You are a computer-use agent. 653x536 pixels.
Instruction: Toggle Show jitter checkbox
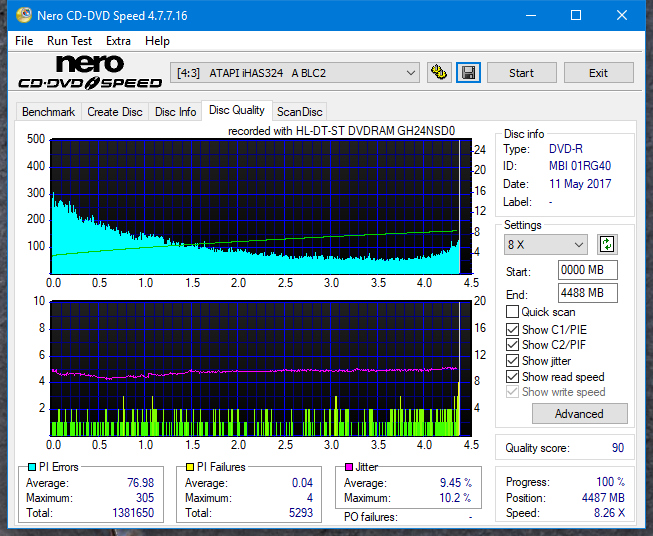(512, 361)
